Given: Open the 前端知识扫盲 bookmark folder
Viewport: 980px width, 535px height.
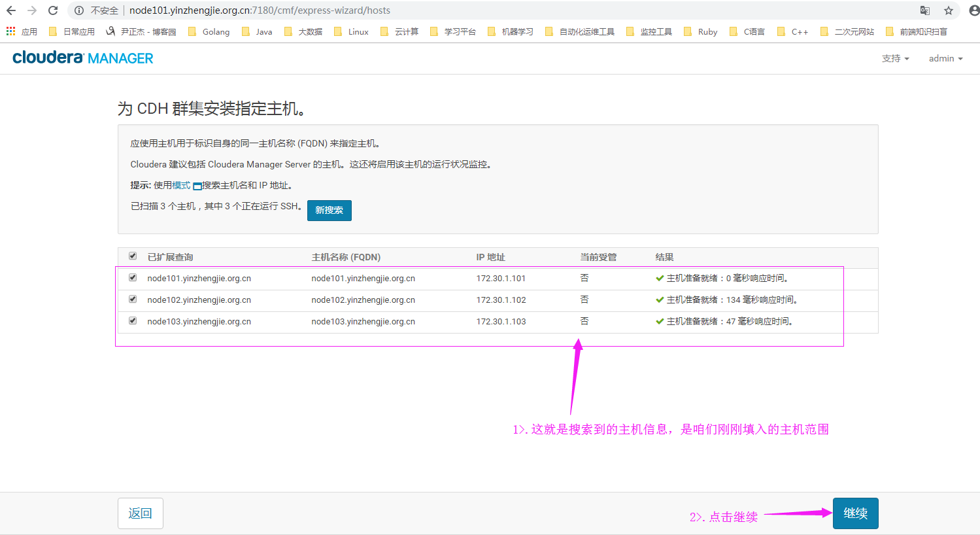Looking at the screenshot, I should [x=917, y=31].
